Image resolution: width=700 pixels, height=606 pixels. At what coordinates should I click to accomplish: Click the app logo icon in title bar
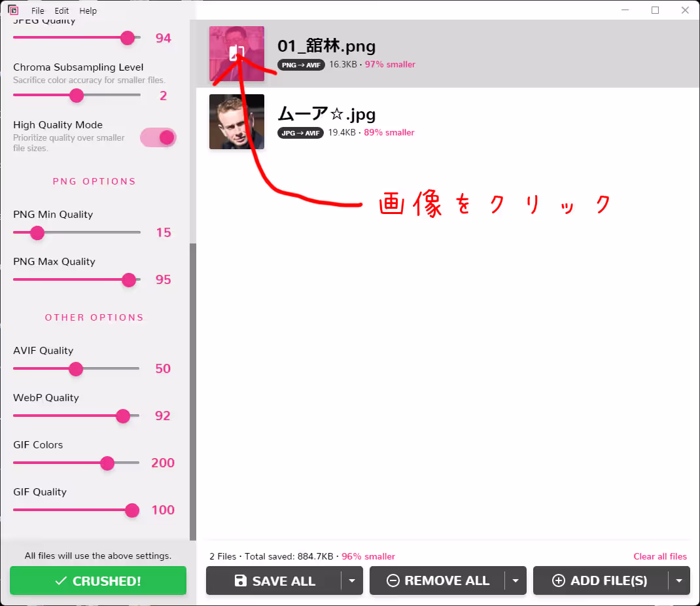pos(13,10)
